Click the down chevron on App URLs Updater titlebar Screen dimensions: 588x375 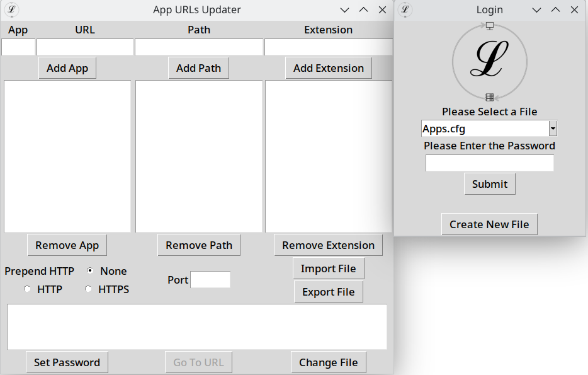344,9
